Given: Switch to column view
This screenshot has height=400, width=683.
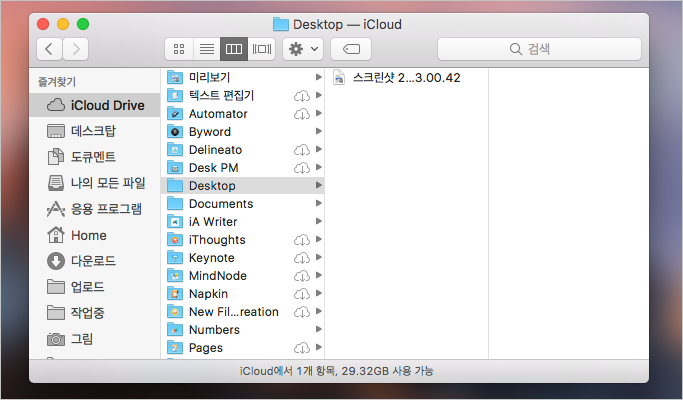Looking at the screenshot, I should 234,49.
